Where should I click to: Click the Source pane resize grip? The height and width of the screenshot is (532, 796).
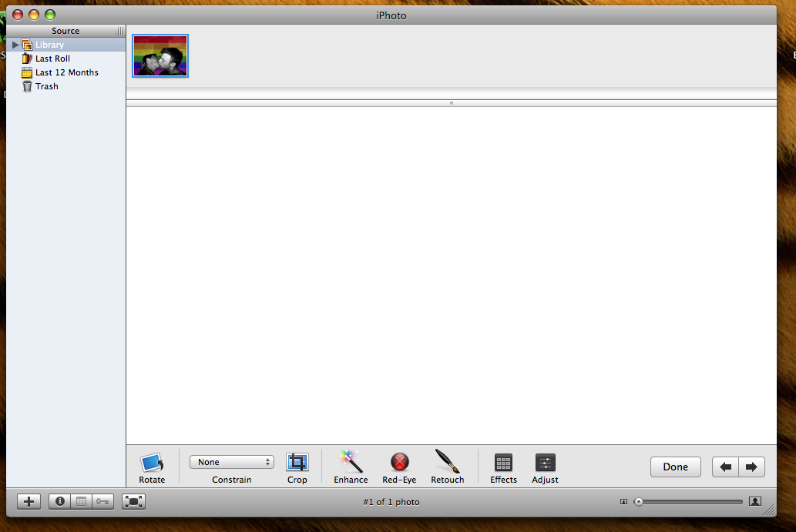[x=121, y=31]
